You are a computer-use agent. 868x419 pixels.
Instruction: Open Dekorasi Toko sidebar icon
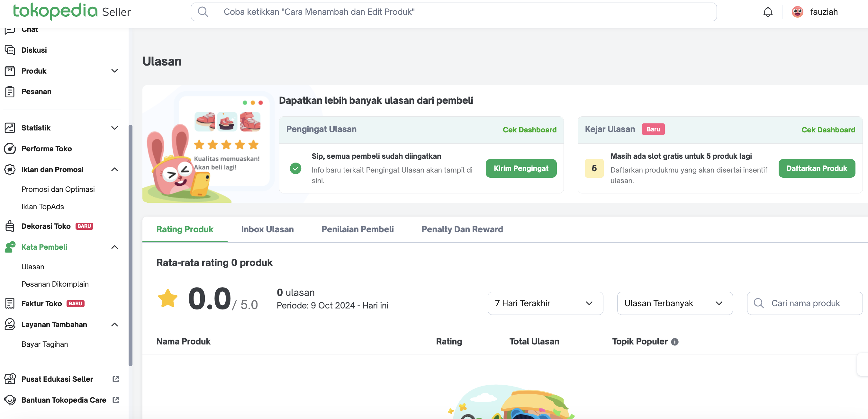(x=10, y=226)
